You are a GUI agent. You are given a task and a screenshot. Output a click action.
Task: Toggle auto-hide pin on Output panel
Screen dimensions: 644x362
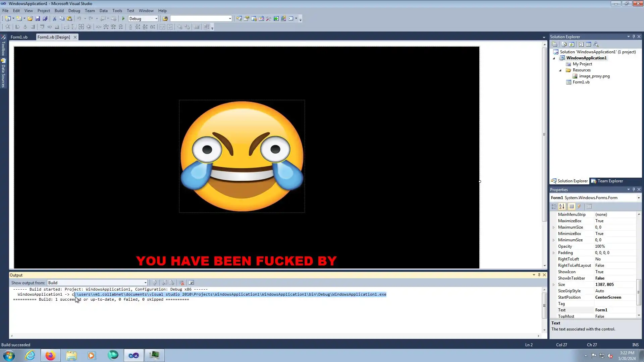539,275
